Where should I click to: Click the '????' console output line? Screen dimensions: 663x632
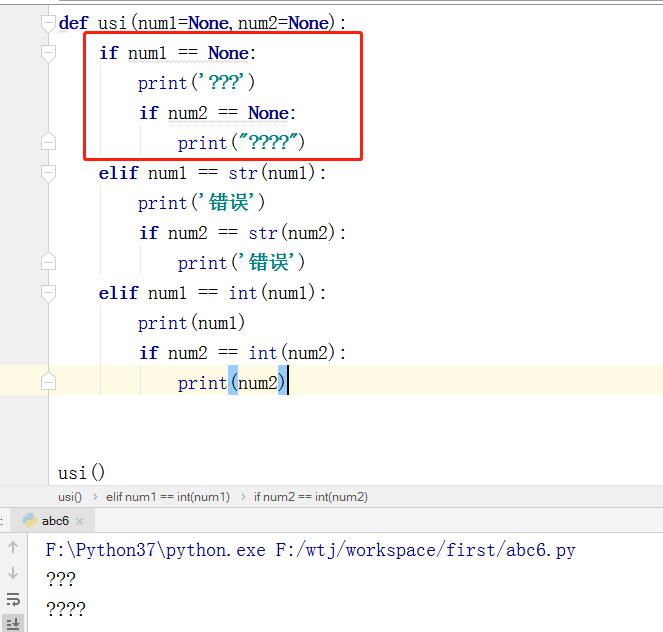coord(66,609)
